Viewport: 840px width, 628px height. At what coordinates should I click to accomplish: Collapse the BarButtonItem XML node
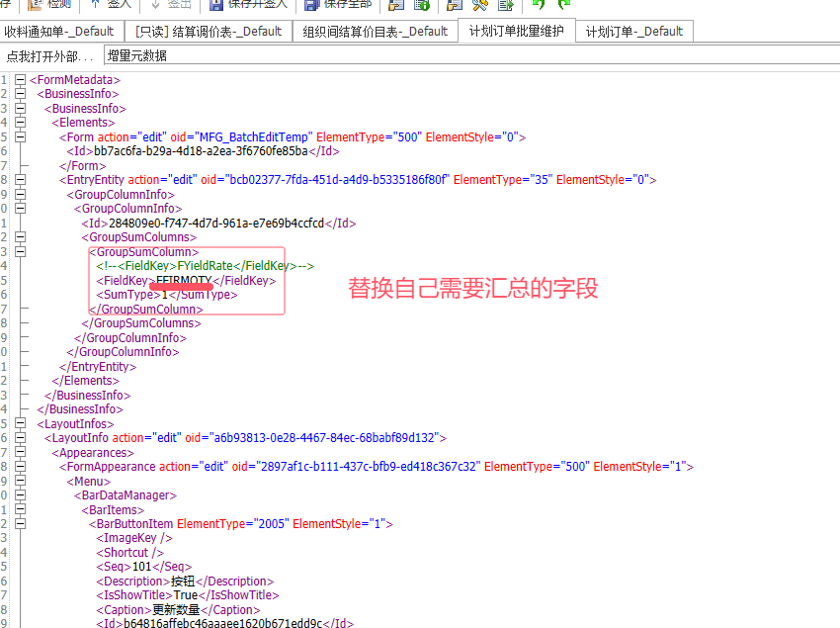coord(20,524)
